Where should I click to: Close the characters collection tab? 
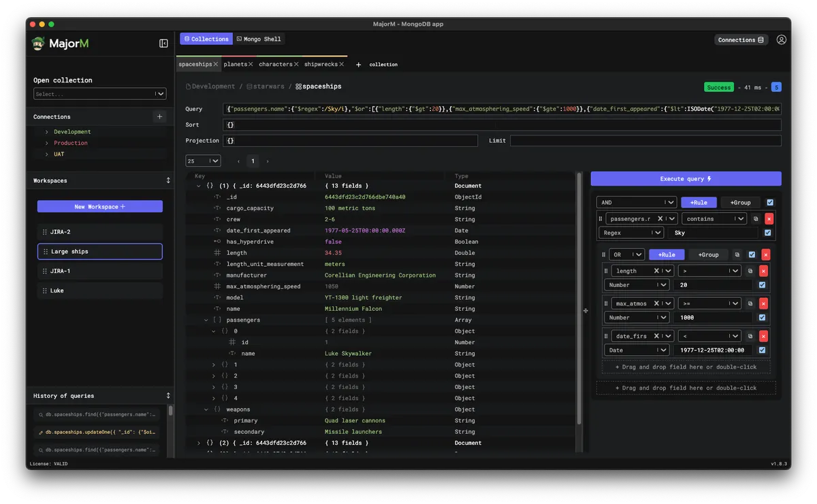tap(297, 64)
